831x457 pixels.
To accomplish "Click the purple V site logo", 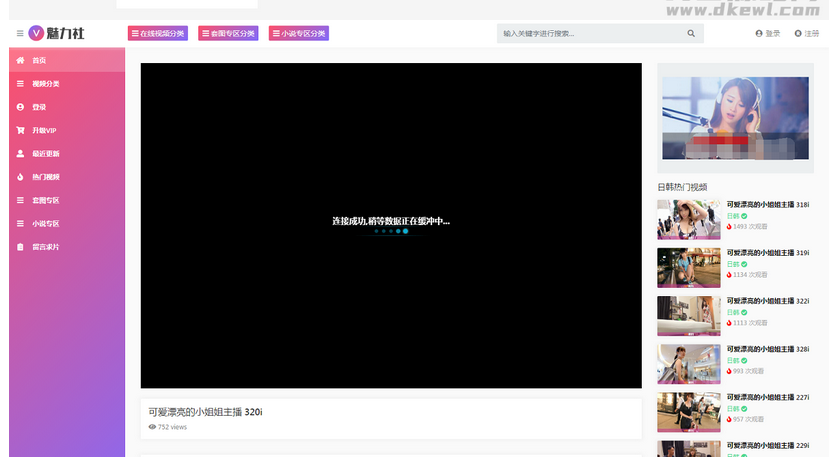I will 36,33.
